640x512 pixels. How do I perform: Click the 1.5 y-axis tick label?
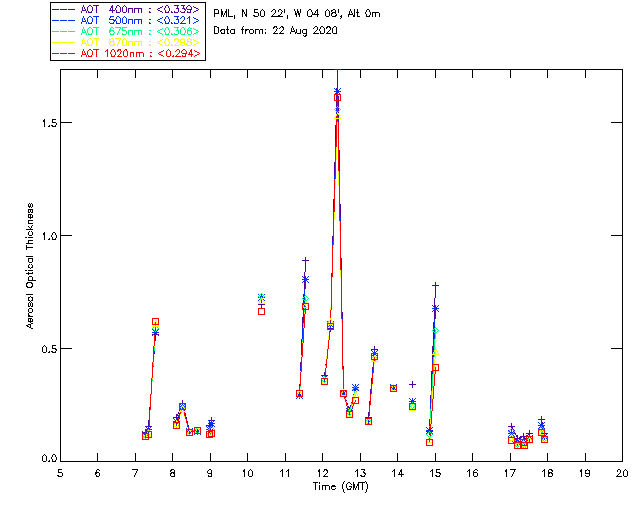[x=49, y=122]
